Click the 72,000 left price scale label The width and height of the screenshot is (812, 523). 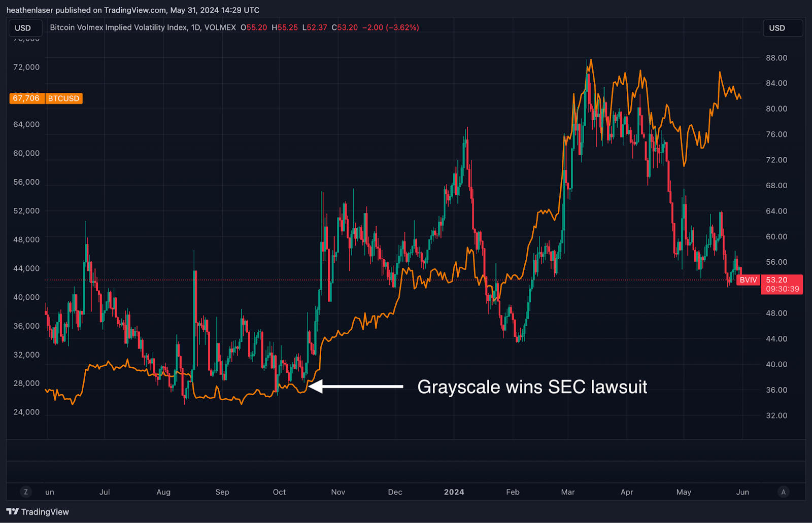click(x=26, y=67)
